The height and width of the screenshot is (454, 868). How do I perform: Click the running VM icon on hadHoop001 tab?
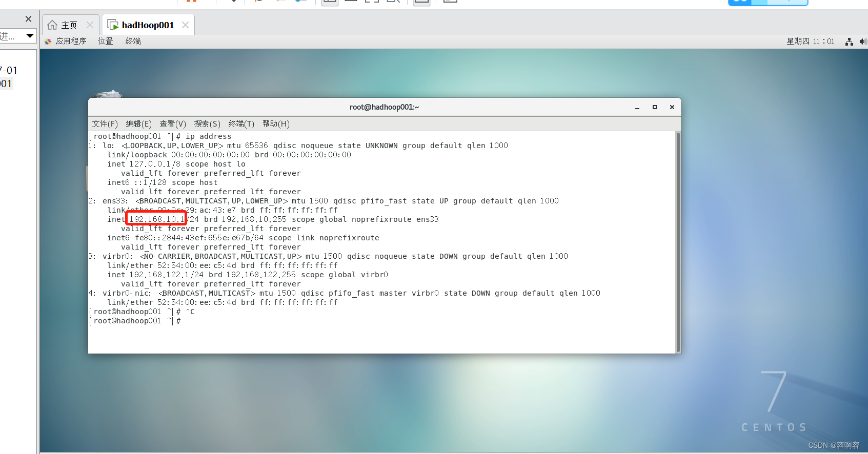pos(113,25)
